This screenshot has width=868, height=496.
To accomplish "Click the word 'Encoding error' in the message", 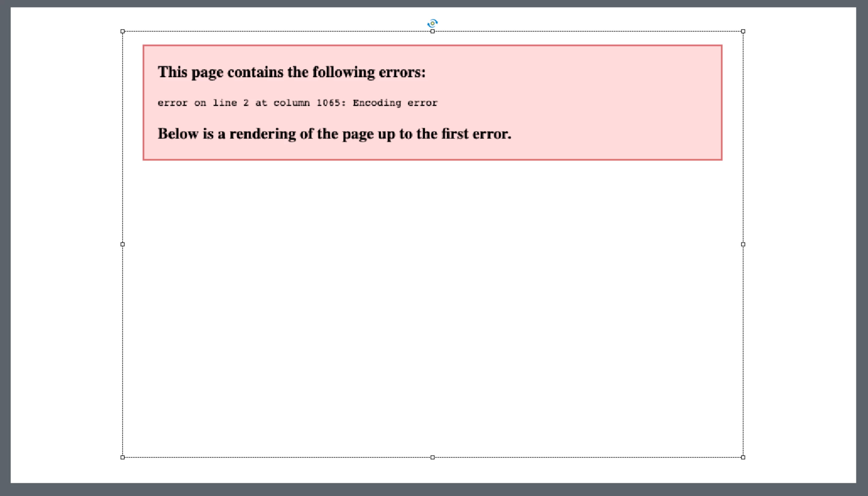I will (x=395, y=103).
